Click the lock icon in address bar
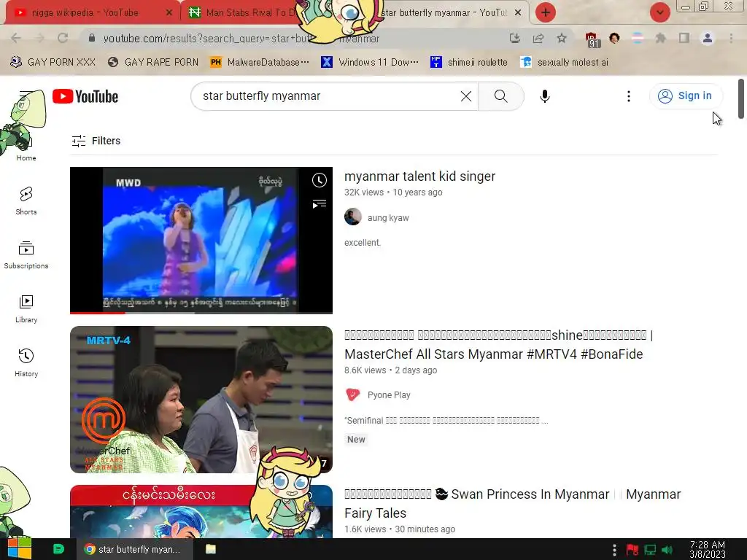Screen dimensions: 747x560 [92, 38]
